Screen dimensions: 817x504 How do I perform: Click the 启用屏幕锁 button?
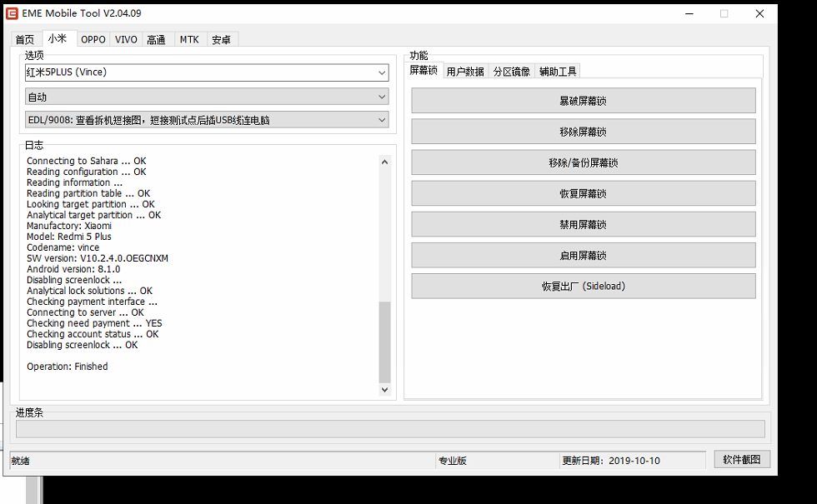click(584, 255)
